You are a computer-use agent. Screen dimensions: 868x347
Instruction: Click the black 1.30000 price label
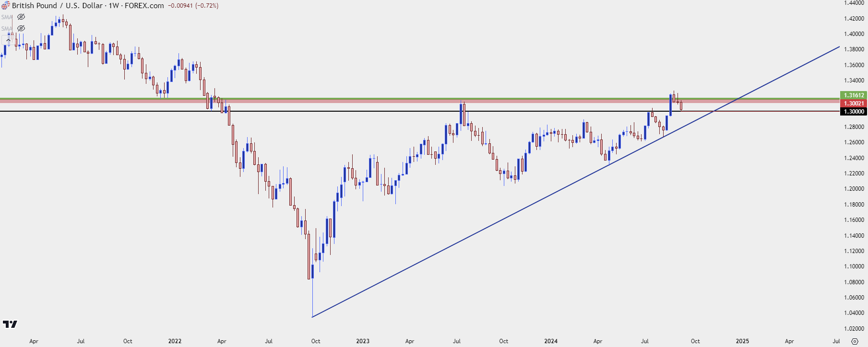854,112
